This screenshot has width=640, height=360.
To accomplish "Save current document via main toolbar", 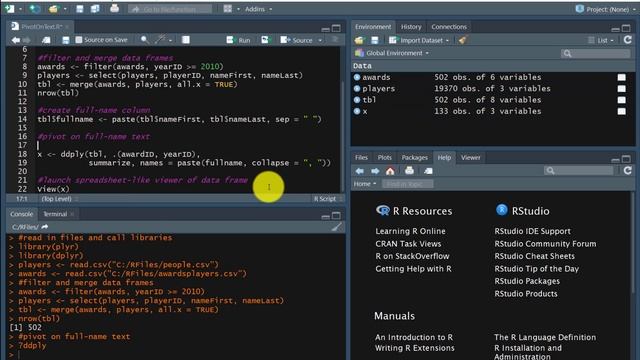I will point(80,9).
